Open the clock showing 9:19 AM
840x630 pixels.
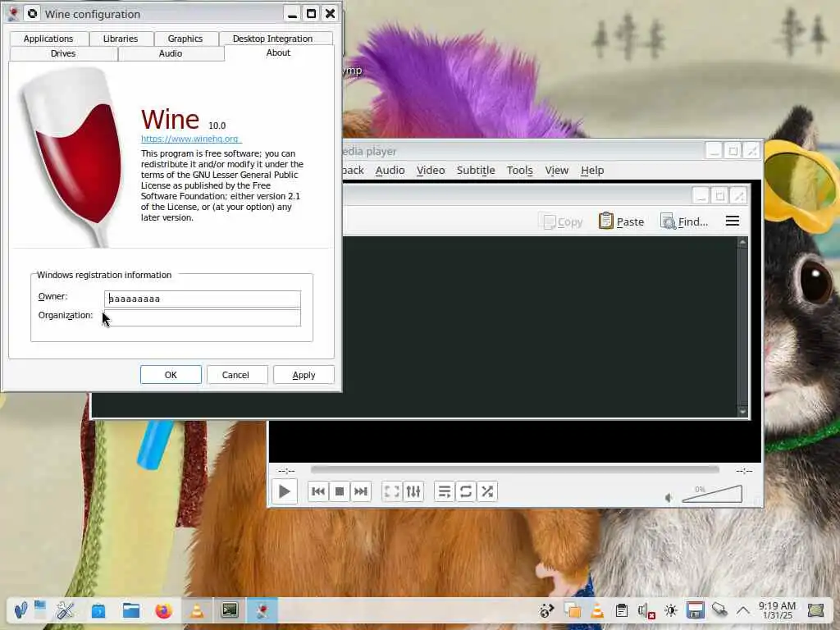(778, 610)
